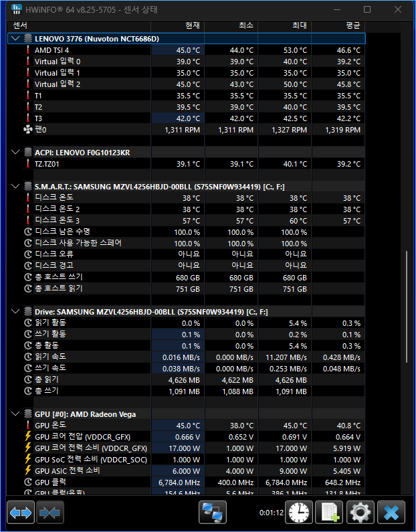Viewport: 416px width, 532px height.
Task: Click the 53.0 °C maximum AMD TSI 4 value
Action: (296, 50)
